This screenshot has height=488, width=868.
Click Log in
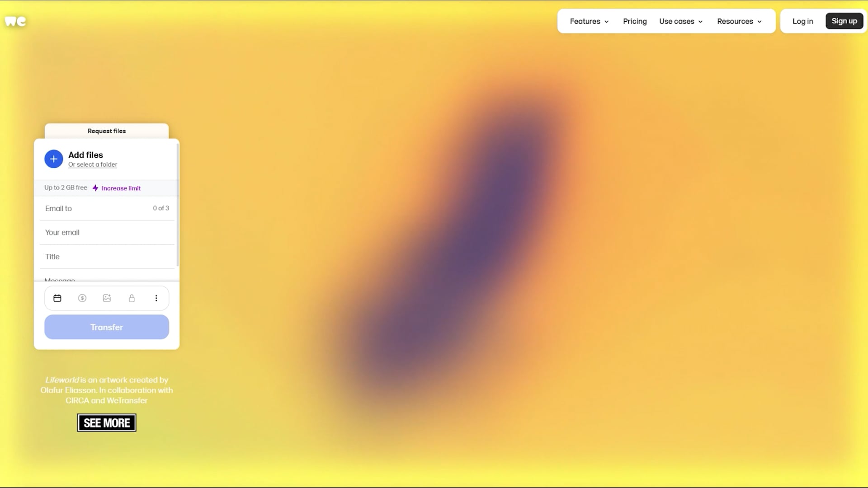coord(803,21)
